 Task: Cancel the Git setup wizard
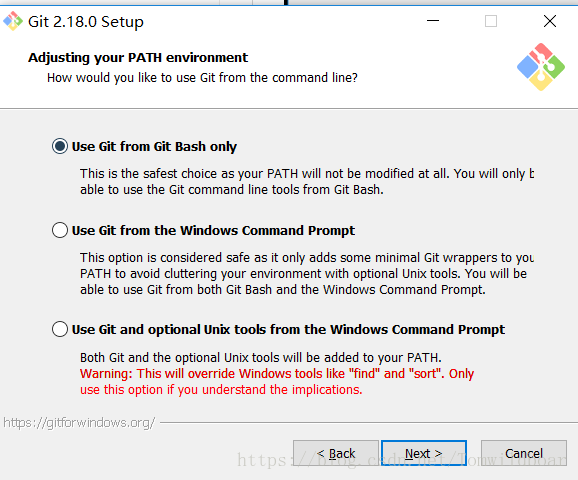tap(524, 453)
